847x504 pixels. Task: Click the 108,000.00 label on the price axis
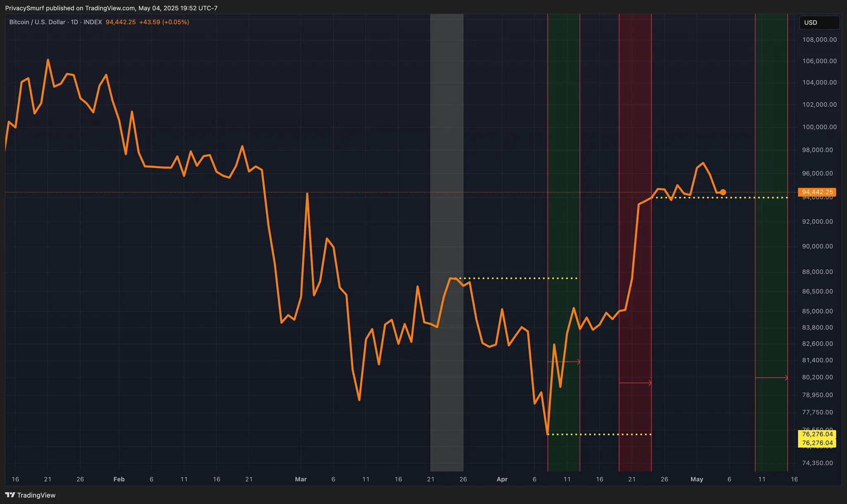coord(819,40)
